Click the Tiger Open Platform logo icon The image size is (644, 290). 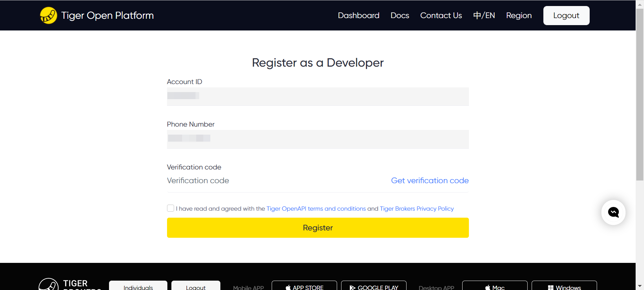[49, 15]
